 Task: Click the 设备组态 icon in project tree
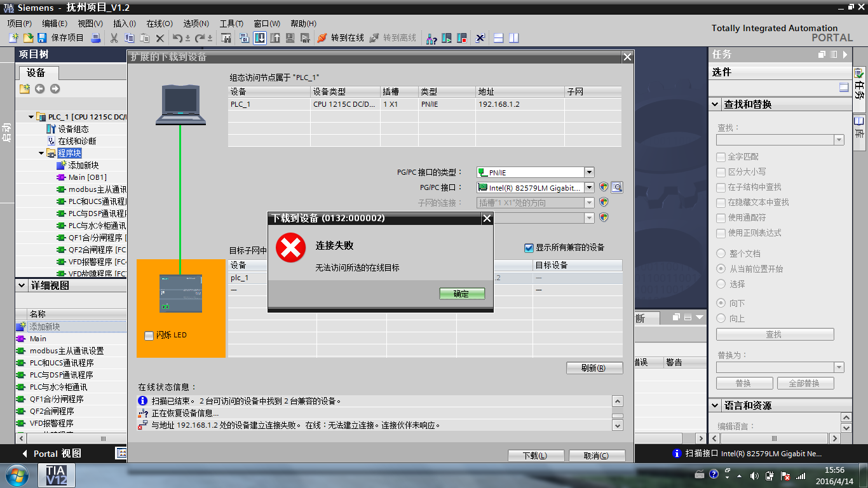[x=51, y=129]
